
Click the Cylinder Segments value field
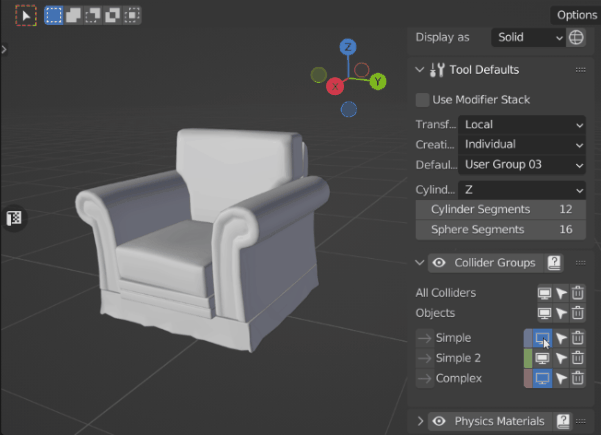click(x=501, y=209)
